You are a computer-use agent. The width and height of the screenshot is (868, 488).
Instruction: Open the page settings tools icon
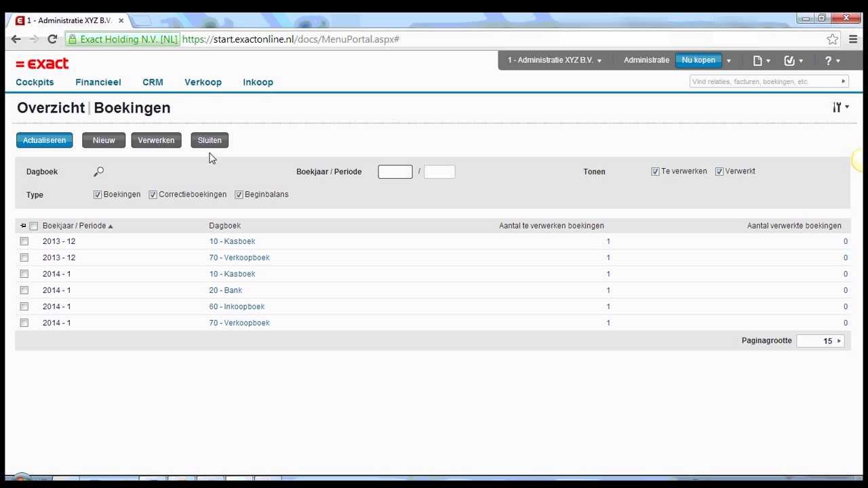click(841, 107)
